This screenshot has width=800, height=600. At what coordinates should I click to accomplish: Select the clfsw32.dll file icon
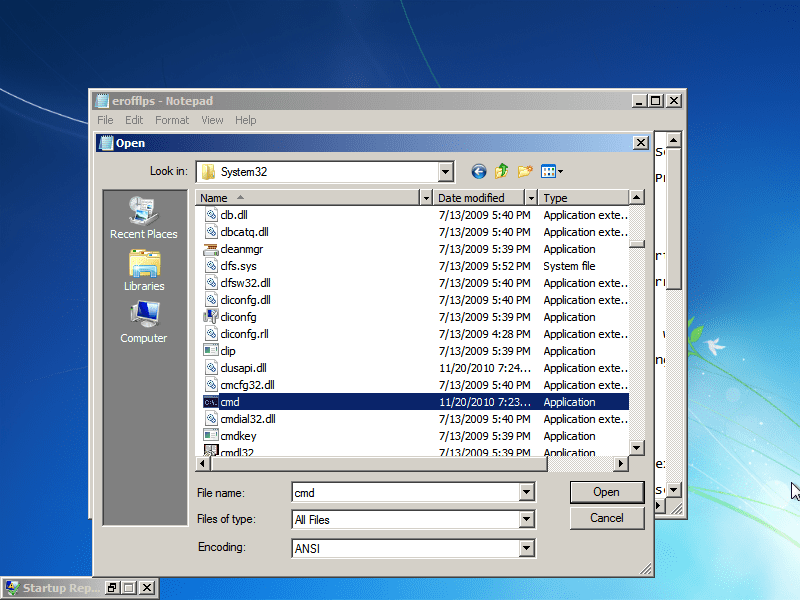point(211,283)
